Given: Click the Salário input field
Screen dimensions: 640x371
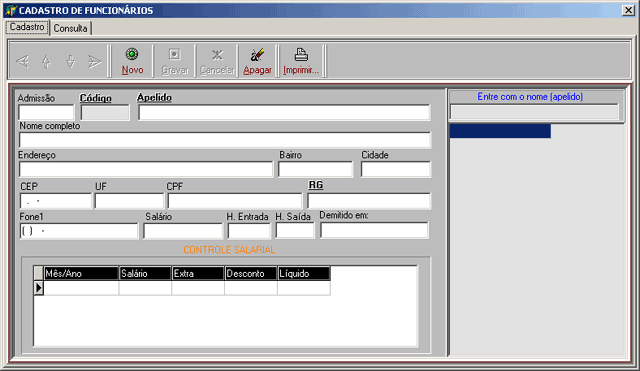Looking at the screenshot, I should tap(183, 231).
